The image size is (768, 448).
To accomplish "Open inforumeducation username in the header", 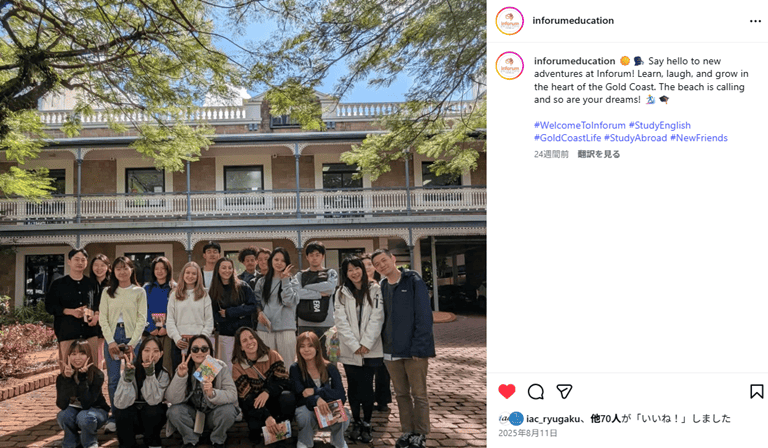I will click(573, 21).
